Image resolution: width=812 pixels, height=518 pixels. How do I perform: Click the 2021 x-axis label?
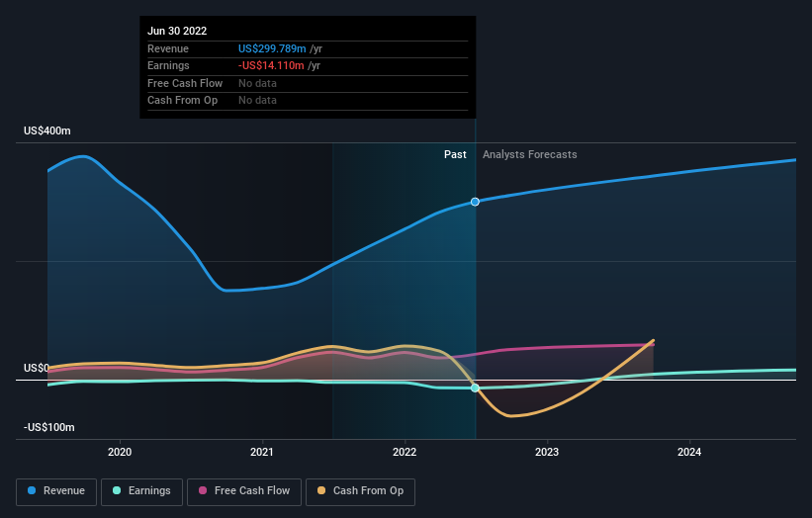click(262, 453)
